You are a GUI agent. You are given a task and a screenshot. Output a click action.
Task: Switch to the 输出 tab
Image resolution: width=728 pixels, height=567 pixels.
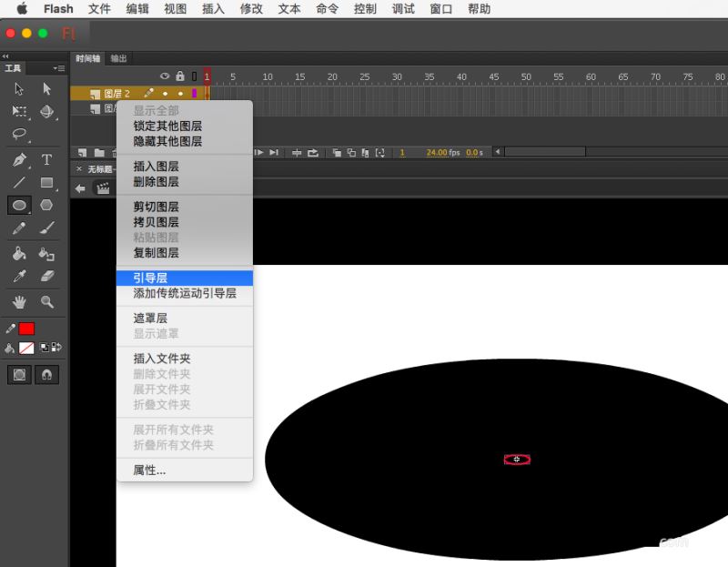pyautogui.click(x=118, y=58)
